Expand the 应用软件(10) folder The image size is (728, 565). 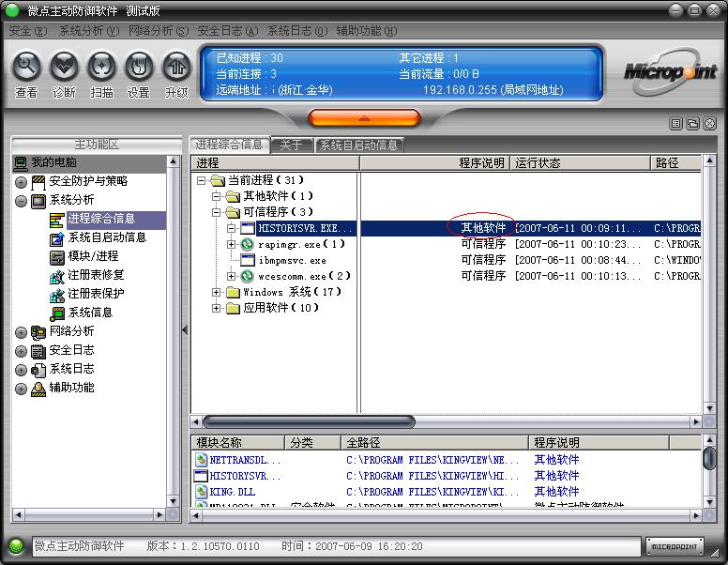tap(216, 308)
